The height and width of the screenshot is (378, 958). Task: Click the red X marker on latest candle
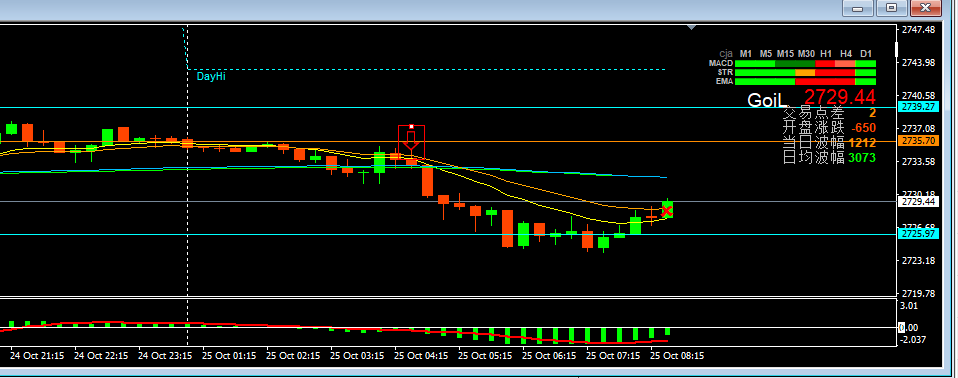point(667,211)
